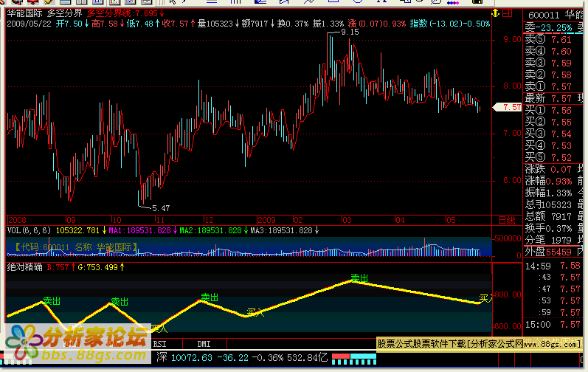Click the 分笔 1979 trades row
Image resolution: width=588 pixels, height=372 pixels.
(548, 240)
